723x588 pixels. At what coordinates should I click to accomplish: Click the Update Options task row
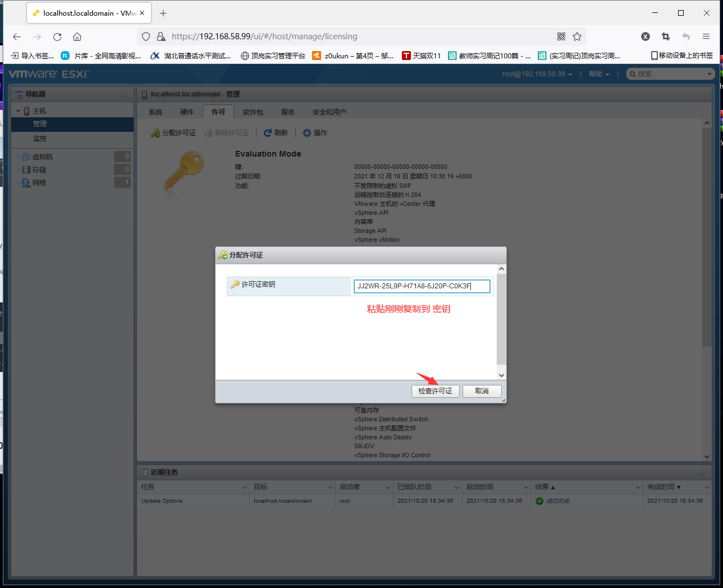pyautogui.click(x=424, y=501)
